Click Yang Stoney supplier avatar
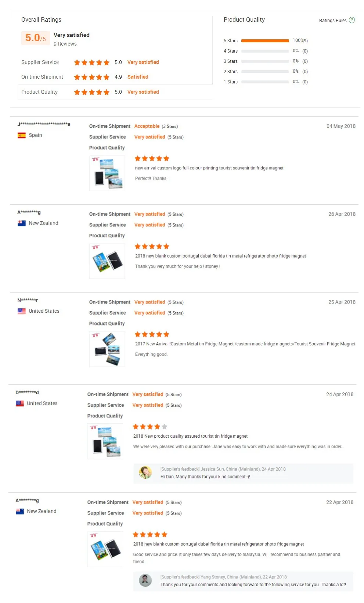 (x=145, y=580)
